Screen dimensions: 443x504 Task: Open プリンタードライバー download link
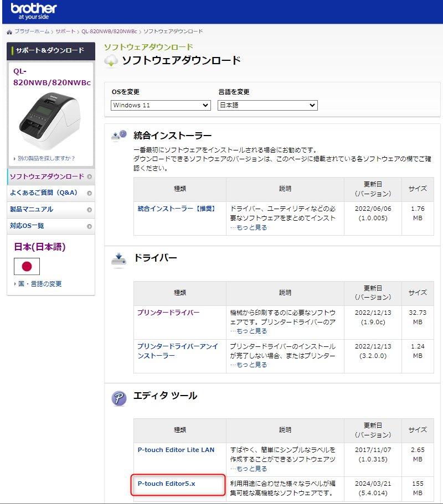(x=168, y=313)
